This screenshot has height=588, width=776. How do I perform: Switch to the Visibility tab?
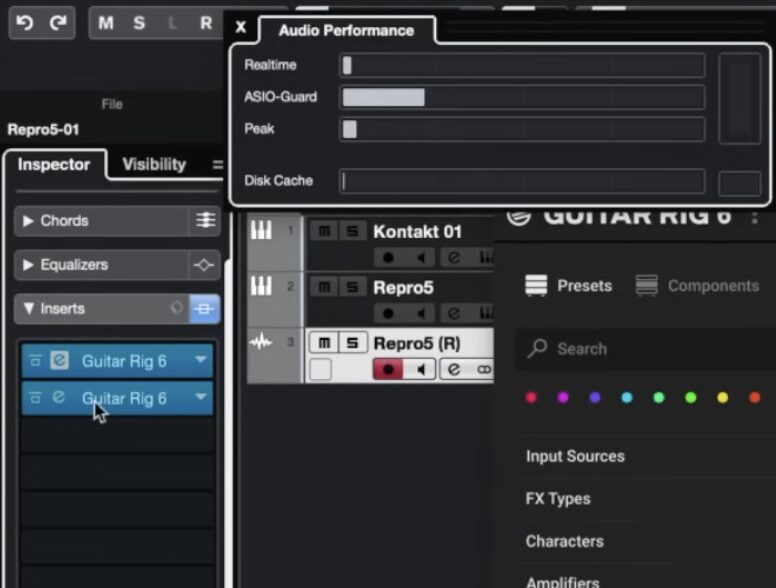pos(154,164)
